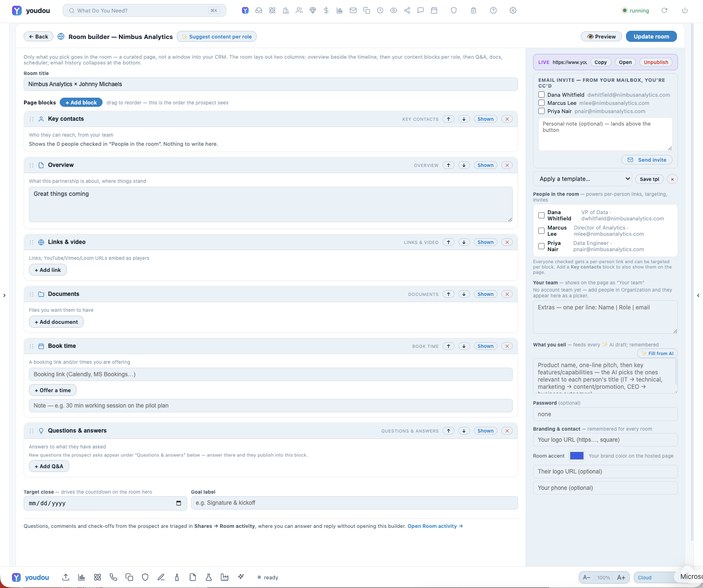Image resolution: width=703 pixels, height=588 pixels.
Task: Open the organization building icon in top toolbar
Action: coord(286,11)
